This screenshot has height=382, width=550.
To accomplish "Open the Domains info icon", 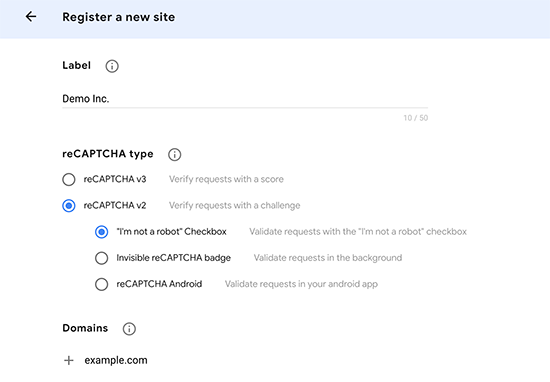I will pyautogui.click(x=129, y=329).
